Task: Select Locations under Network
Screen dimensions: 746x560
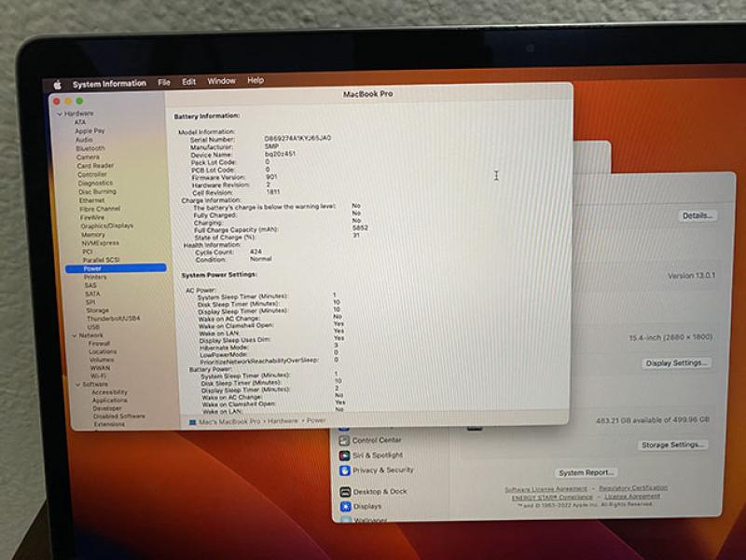Action: point(103,352)
